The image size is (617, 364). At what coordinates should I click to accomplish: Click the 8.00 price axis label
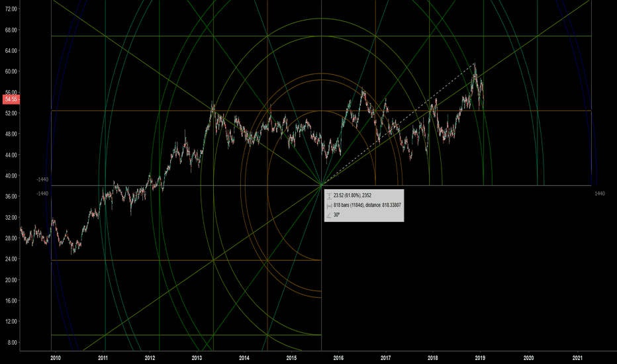tap(12, 342)
